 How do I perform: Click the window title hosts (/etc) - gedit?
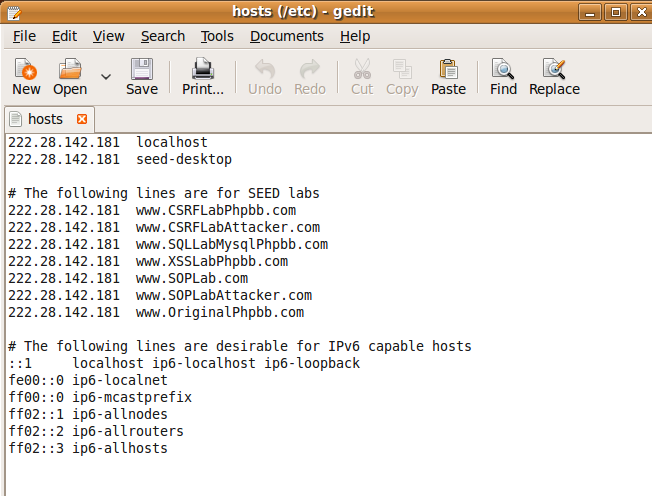(303, 12)
